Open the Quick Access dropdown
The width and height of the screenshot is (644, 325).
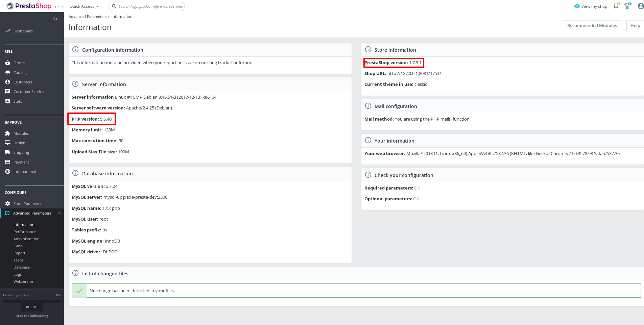(x=83, y=6)
